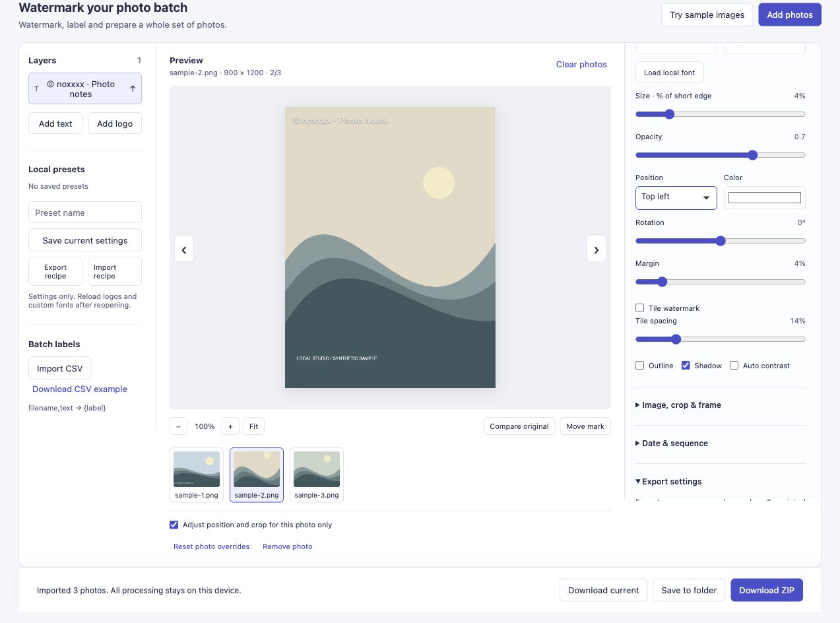Click the Rotation slider
This screenshot has height=623, width=840.
(x=721, y=241)
